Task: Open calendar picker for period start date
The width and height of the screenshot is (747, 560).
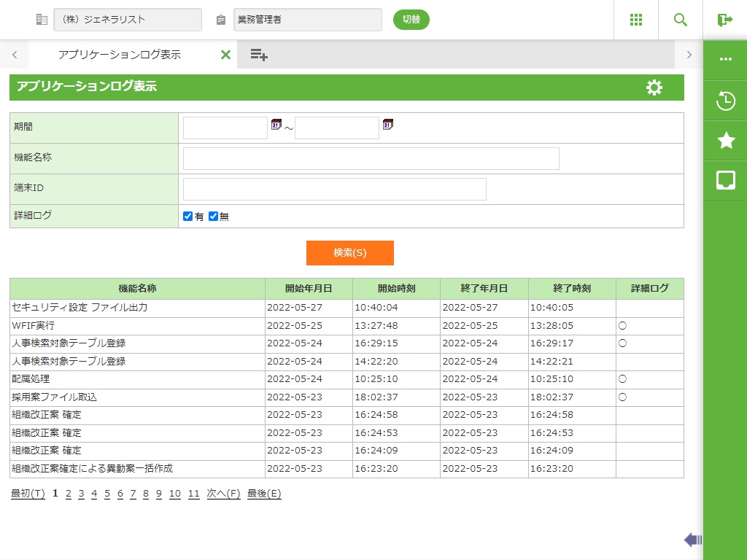Action: pyautogui.click(x=276, y=125)
